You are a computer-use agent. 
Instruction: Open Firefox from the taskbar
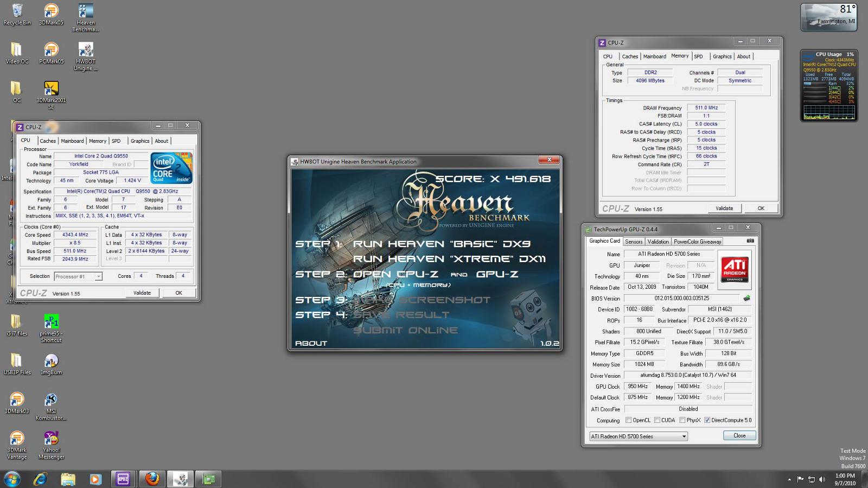point(152,479)
